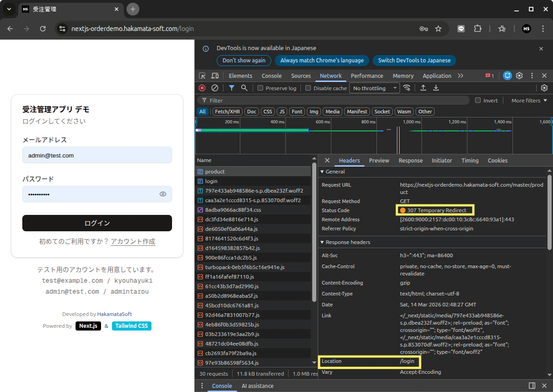
Task: Open the More filters dropdown
Action: (x=529, y=100)
